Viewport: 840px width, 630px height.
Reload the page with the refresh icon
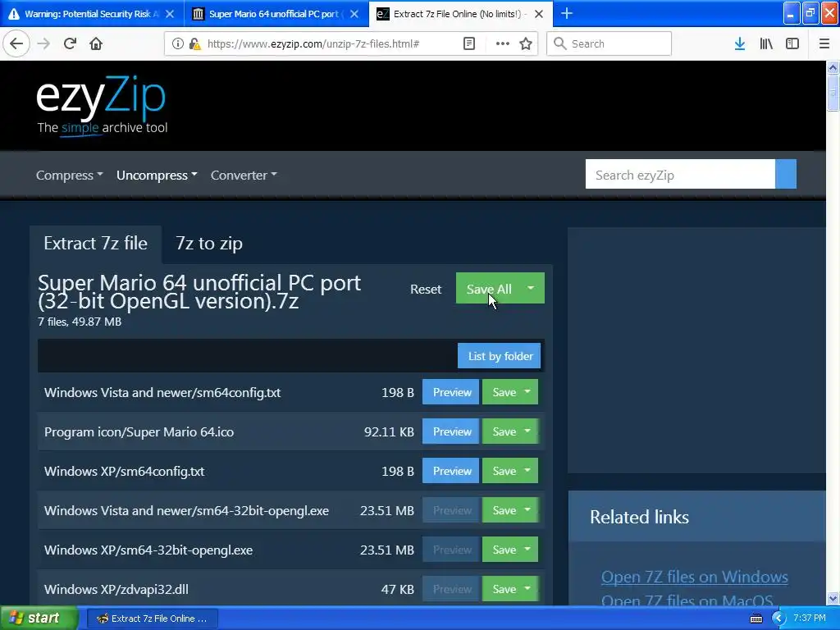coord(70,43)
